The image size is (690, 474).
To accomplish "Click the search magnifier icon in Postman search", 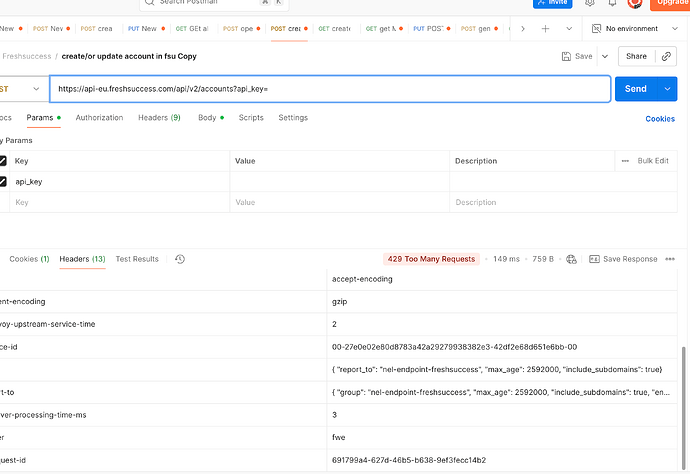I will pyautogui.click(x=150, y=2).
